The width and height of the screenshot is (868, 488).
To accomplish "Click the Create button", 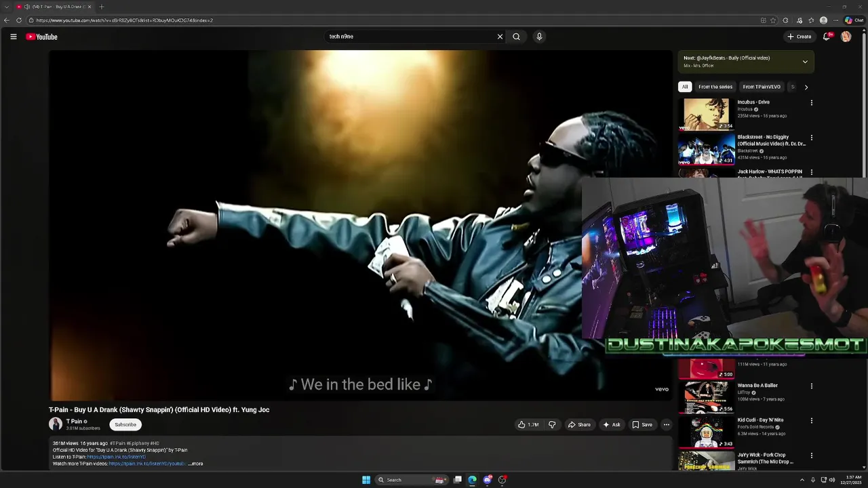I will point(800,37).
